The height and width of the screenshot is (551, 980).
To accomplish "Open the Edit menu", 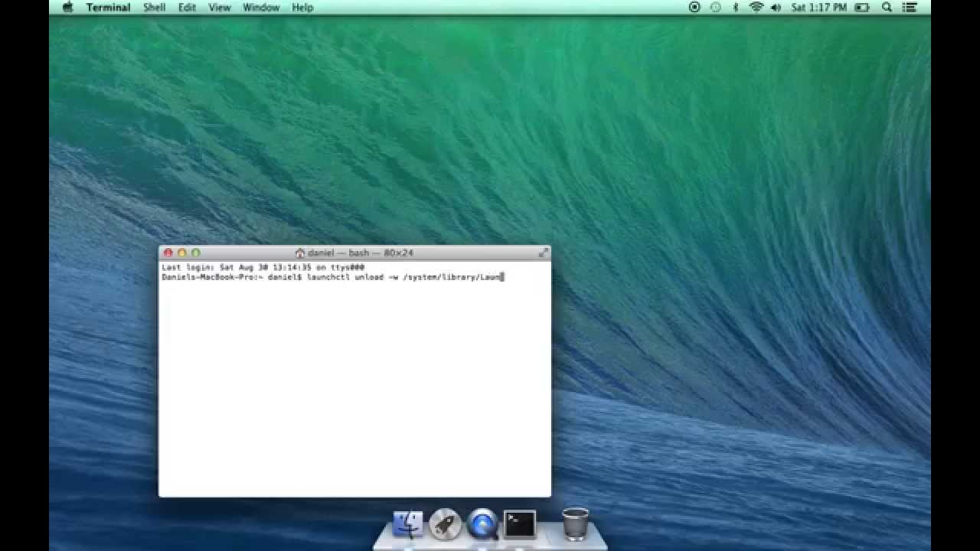I will click(187, 8).
